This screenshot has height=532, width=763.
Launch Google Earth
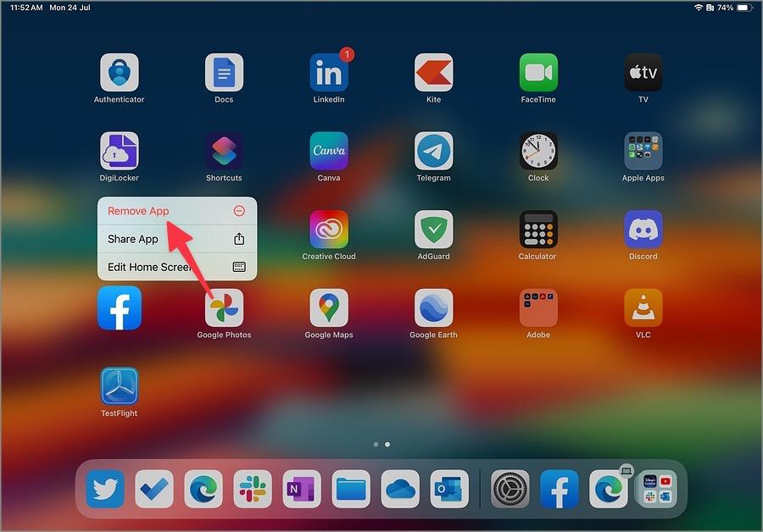pos(433,308)
